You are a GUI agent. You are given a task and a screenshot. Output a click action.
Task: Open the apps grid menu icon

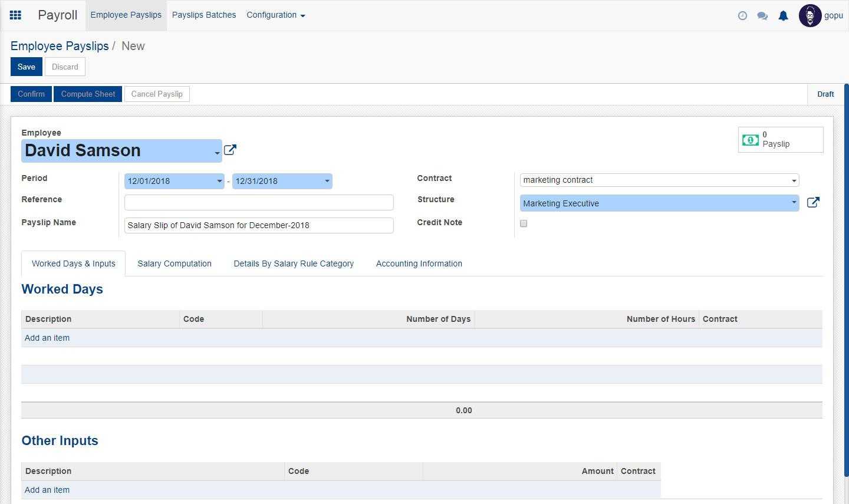click(x=16, y=15)
